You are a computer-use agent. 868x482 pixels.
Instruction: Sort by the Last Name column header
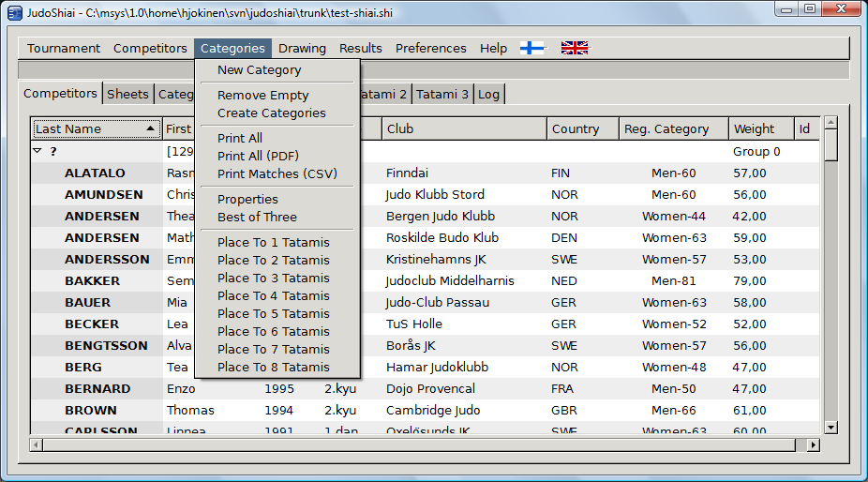click(96, 128)
